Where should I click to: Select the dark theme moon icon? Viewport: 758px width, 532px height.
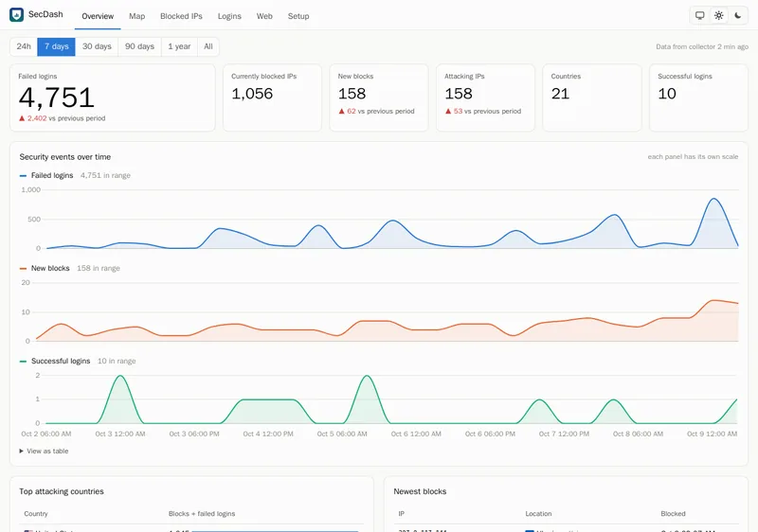(738, 15)
